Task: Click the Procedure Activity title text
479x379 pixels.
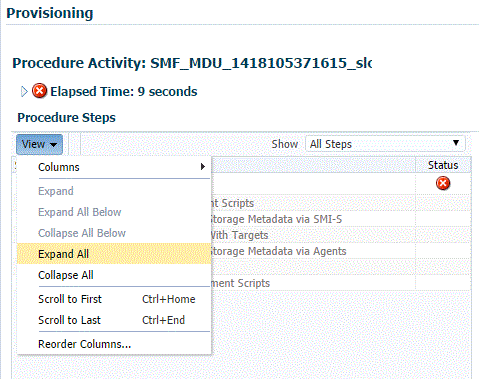Action: pyautogui.click(x=192, y=63)
